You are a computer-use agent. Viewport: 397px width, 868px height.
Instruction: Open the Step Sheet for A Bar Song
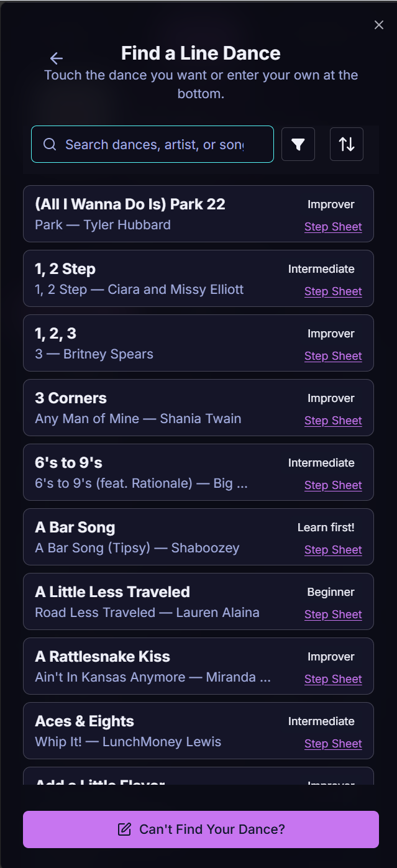(x=333, y=549)
